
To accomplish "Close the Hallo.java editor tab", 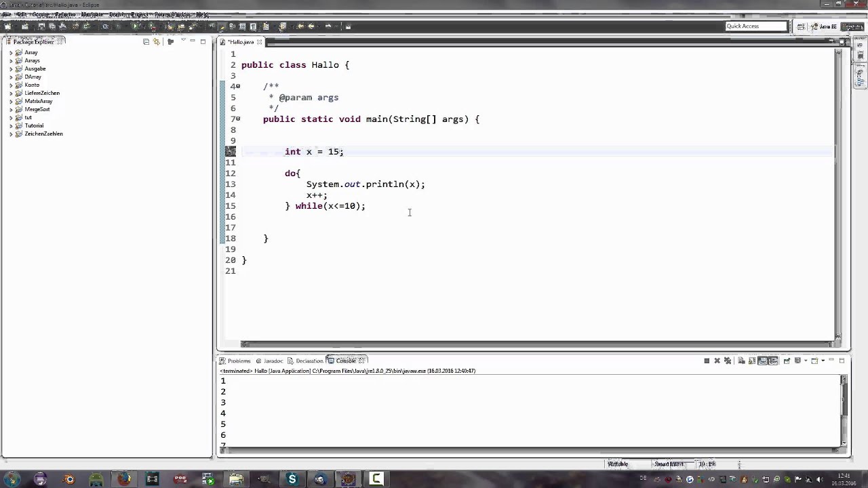I will (x=259, y=42).
